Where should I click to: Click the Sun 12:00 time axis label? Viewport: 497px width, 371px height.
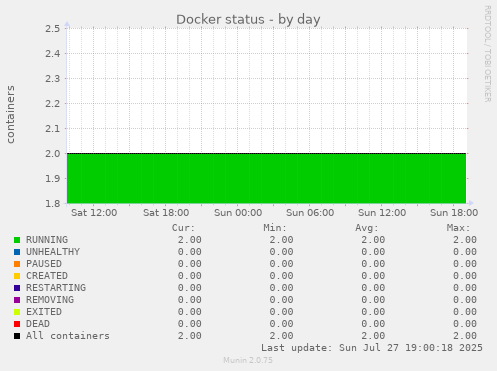click(x=382, y=213)
